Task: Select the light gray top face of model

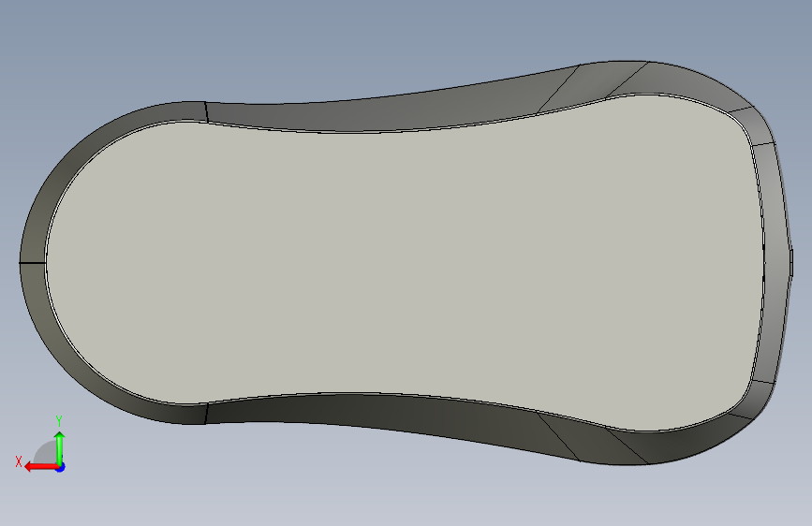Action: (404, 264)
